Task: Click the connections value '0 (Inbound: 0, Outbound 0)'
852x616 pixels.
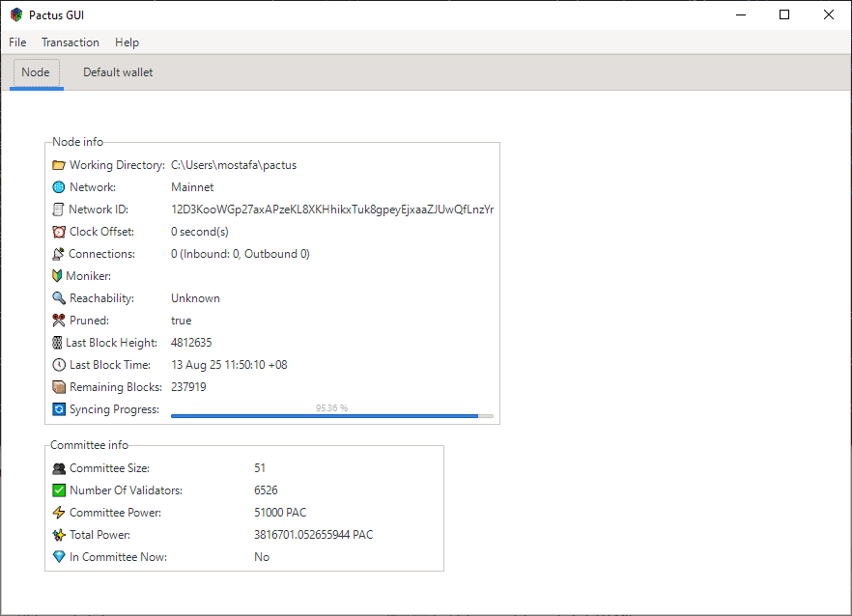Action: (x=241, y=254)
